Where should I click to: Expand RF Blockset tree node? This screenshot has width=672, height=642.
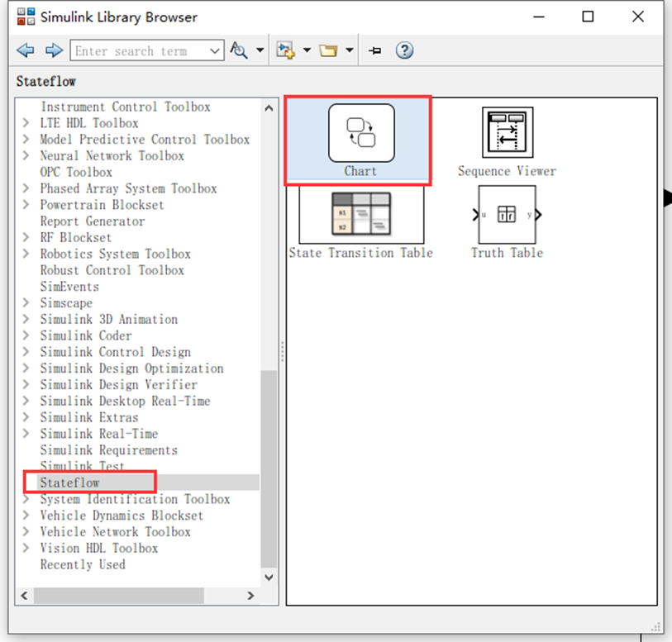coord(26,237)
